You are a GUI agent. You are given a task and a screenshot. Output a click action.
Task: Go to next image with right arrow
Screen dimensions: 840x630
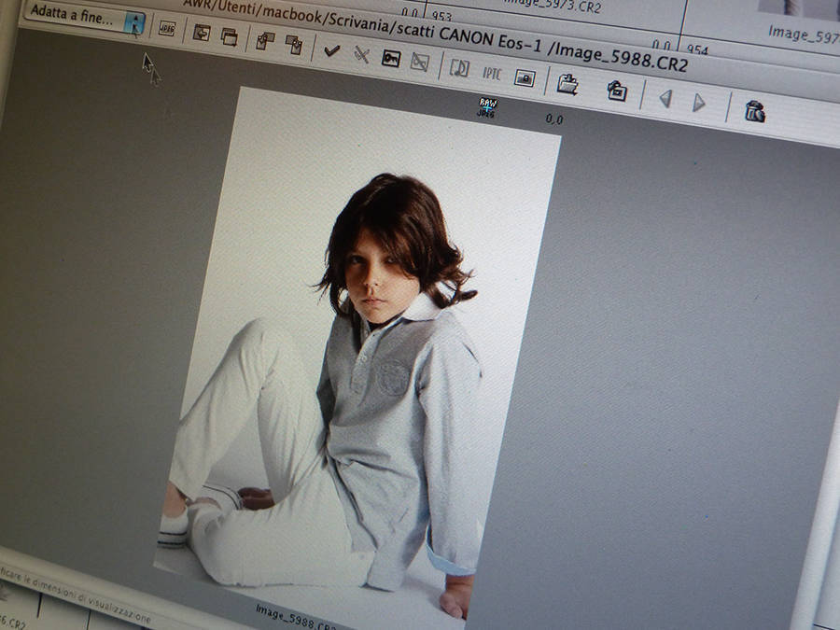click(x=699, y=103)
